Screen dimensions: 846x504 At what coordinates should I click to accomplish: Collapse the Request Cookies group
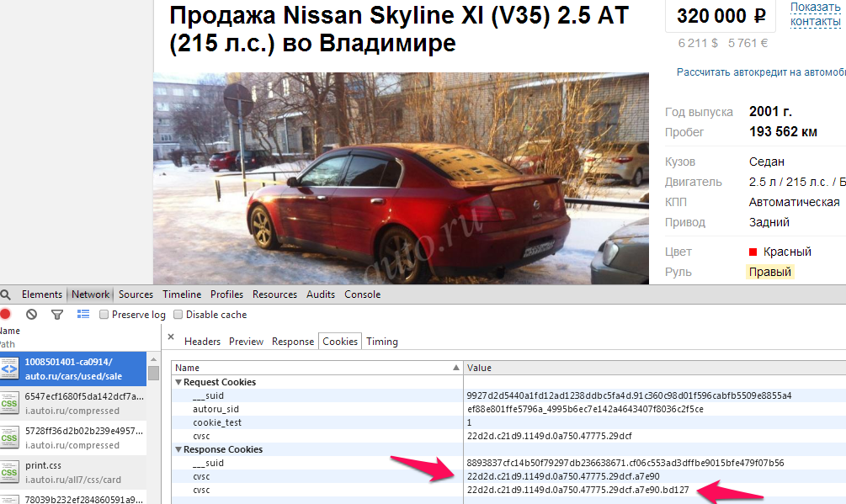(178, 382)
